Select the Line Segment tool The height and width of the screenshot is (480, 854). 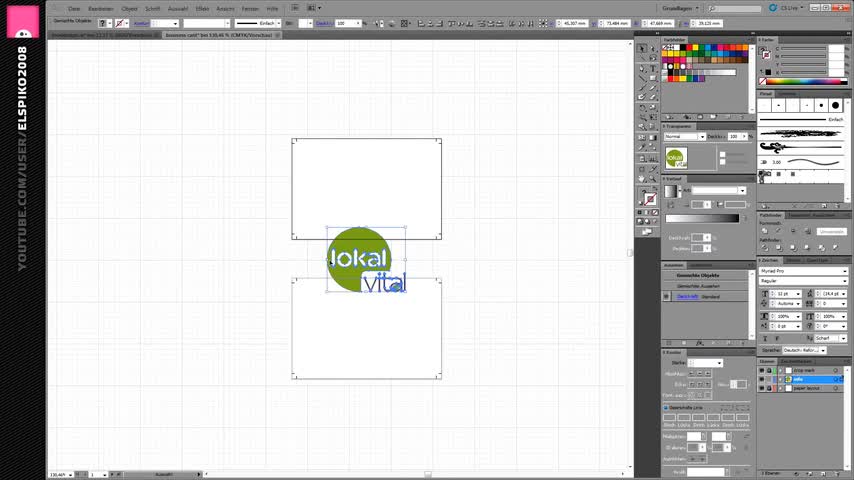(x=642, y=78)
